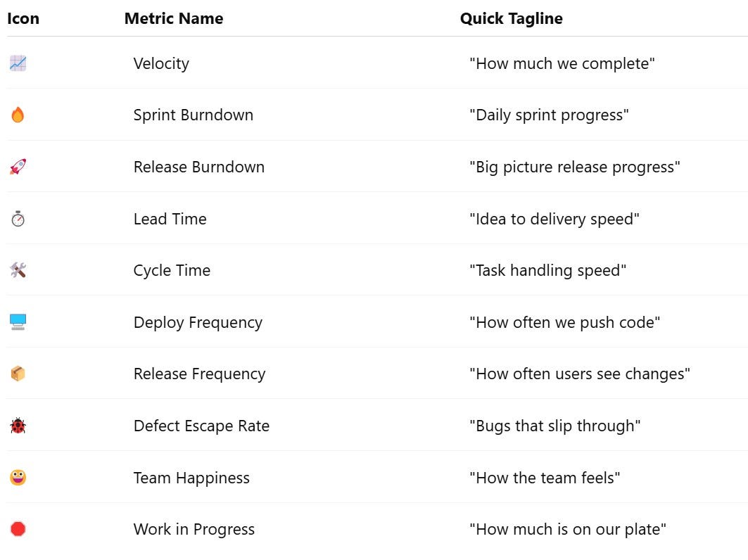Select the flame icon for Sprint Burndown
This screenshot has height=560, width=748.
[18, 115]
